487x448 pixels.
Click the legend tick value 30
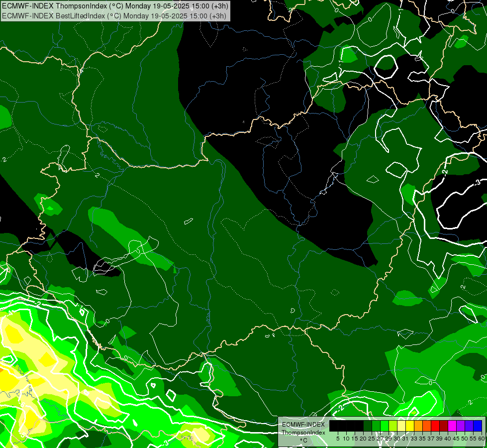click(x=397, y=439)
